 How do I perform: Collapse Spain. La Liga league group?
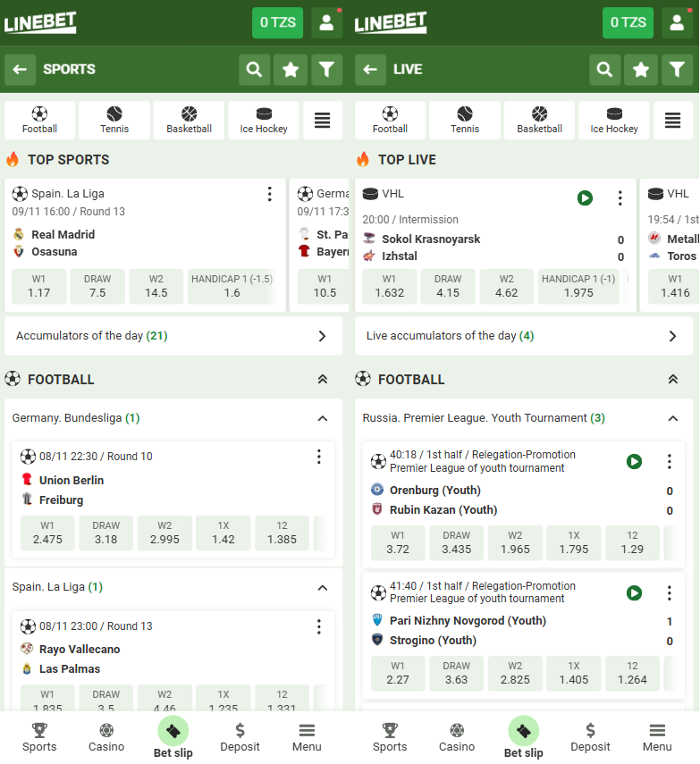pyautogui.click(x=323, y=588)
